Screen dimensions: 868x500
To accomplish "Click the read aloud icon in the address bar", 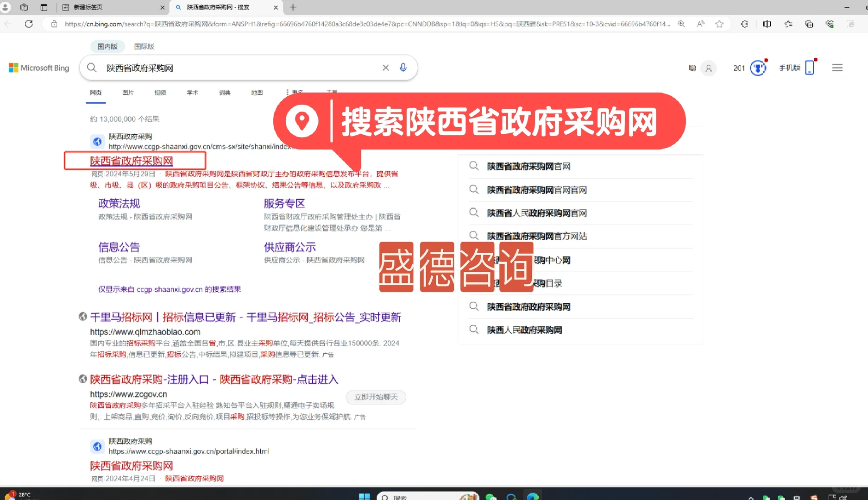I will point(701,24).
